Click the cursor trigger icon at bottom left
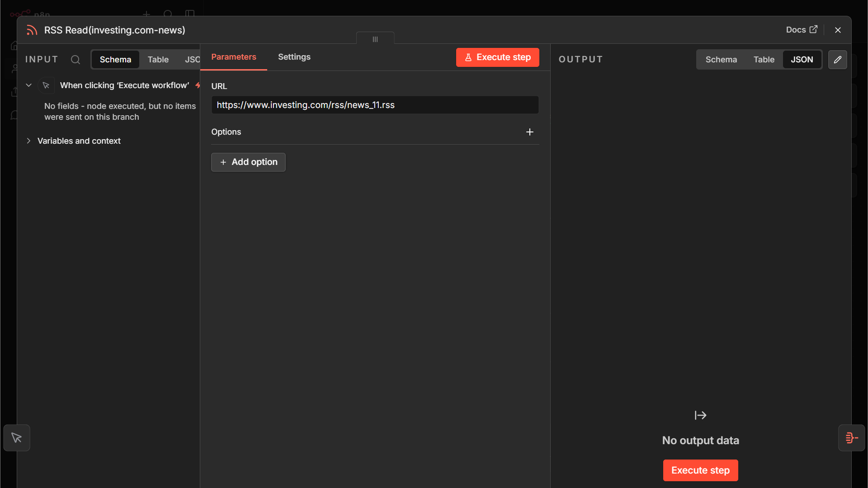 click(x=17, y=438)
